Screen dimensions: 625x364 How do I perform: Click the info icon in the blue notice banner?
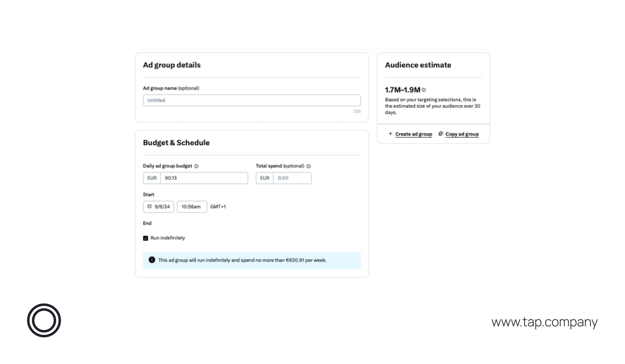click(152, 260)
